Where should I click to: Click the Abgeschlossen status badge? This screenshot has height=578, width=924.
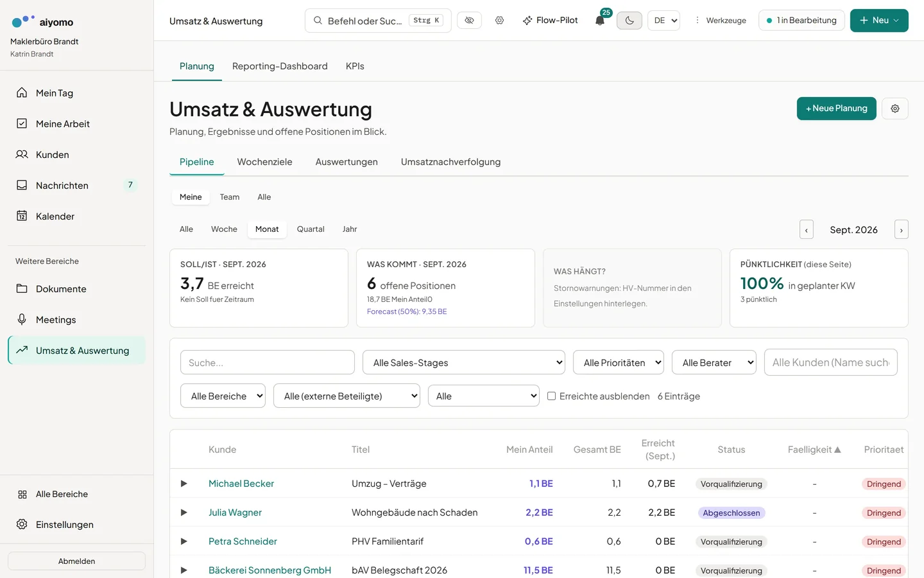[x=732, y=512]
